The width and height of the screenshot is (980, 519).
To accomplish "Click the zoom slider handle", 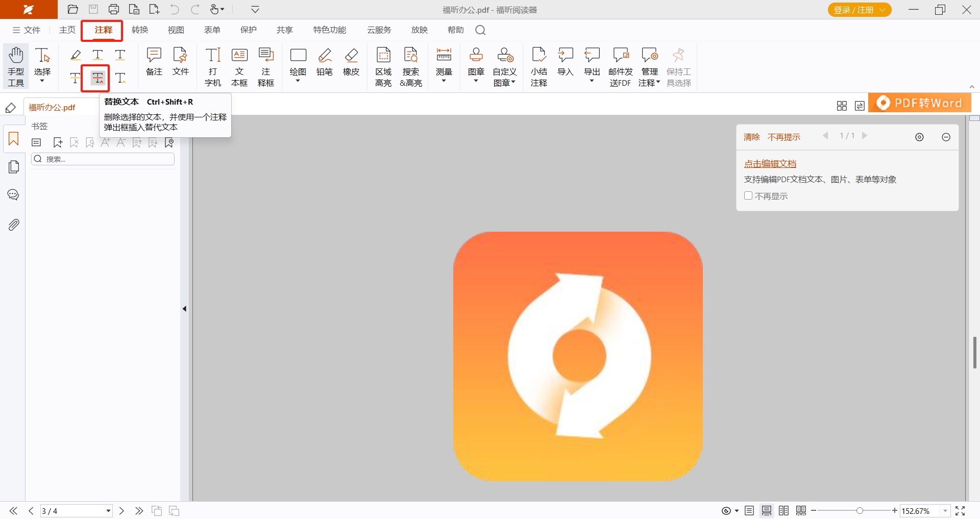I will coord(860,511).
